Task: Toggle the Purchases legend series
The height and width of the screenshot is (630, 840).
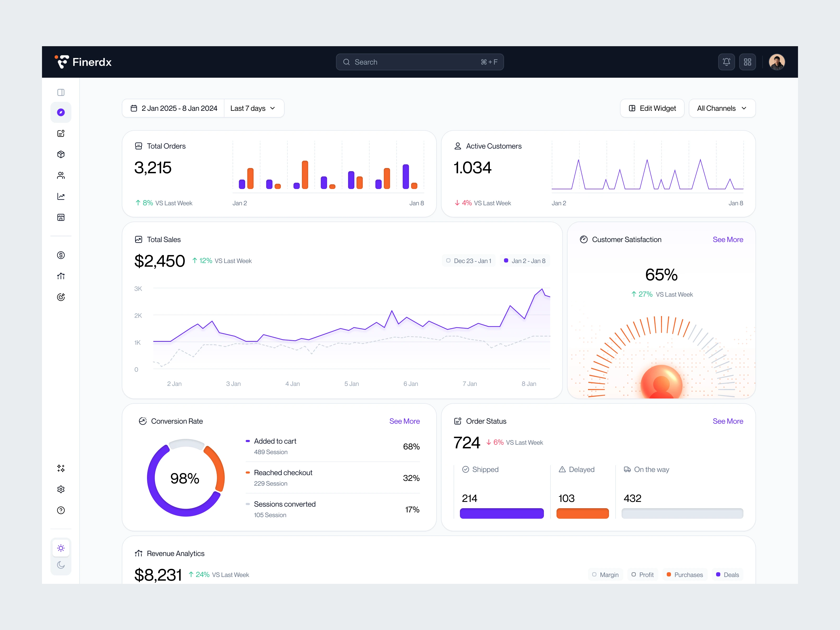Action: [685, 575]
